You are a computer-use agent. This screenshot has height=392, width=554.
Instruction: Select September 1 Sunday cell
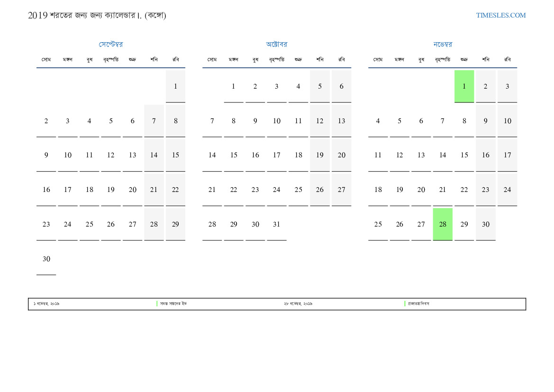click(x=175, y=86)
